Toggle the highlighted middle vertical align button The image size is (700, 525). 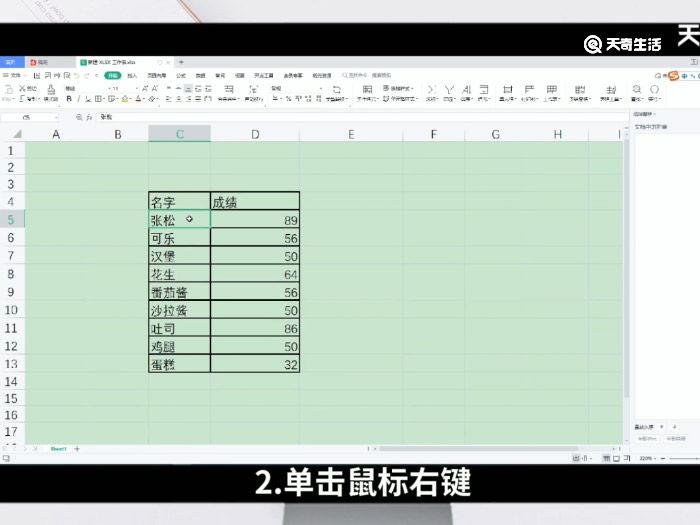[x=188, y=88]
